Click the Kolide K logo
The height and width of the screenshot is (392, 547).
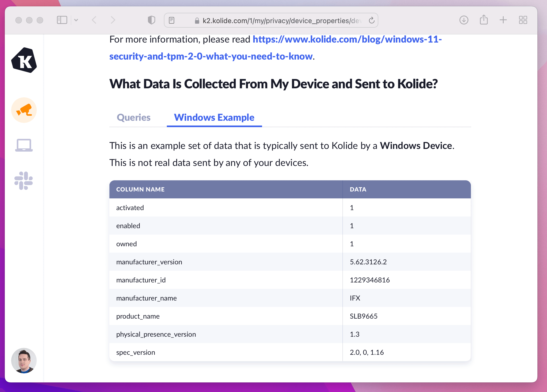[24, 60]
